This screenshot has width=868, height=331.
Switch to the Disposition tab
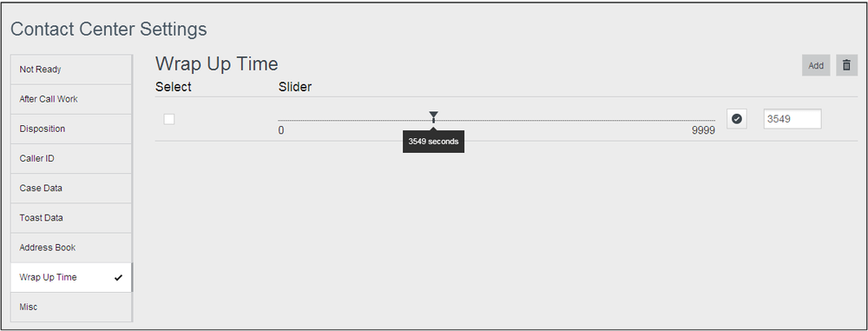[x=71, y=129]
